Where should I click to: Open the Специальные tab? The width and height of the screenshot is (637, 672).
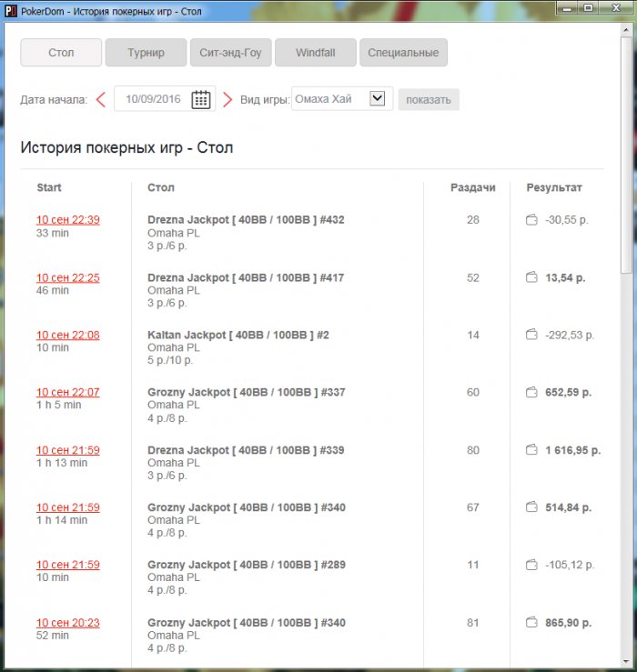tap(403, 52)
